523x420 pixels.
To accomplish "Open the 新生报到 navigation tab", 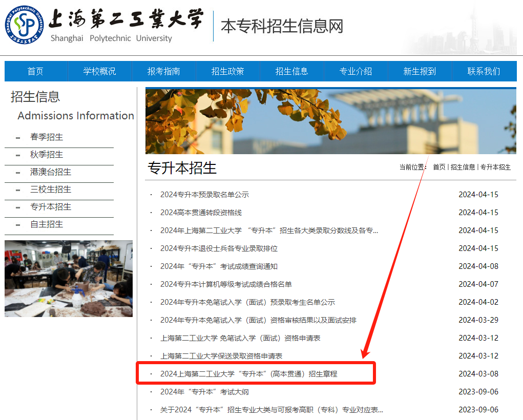I will coord(420,71).
